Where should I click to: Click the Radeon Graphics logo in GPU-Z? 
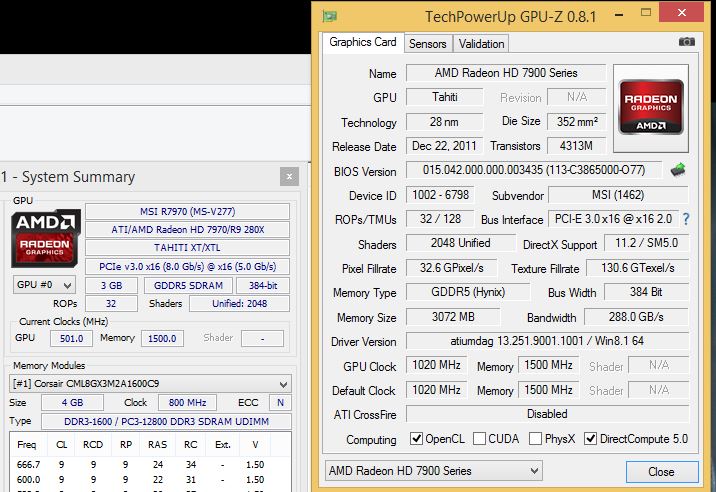tap(651, 107)
